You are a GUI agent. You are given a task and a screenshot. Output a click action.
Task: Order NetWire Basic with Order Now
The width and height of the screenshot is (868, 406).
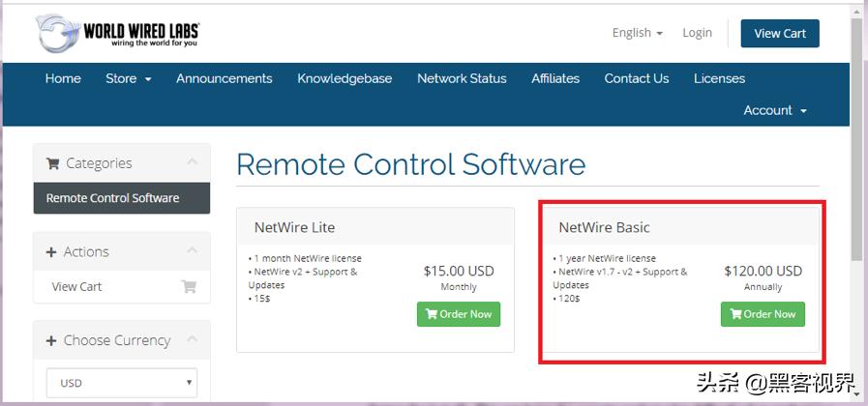763,314
